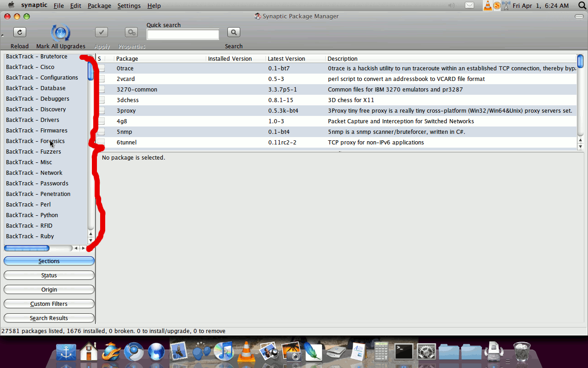Screen dimensions: 588x368
Task: Open the Mail stamp icon in the dock
Action: (179, 351)
